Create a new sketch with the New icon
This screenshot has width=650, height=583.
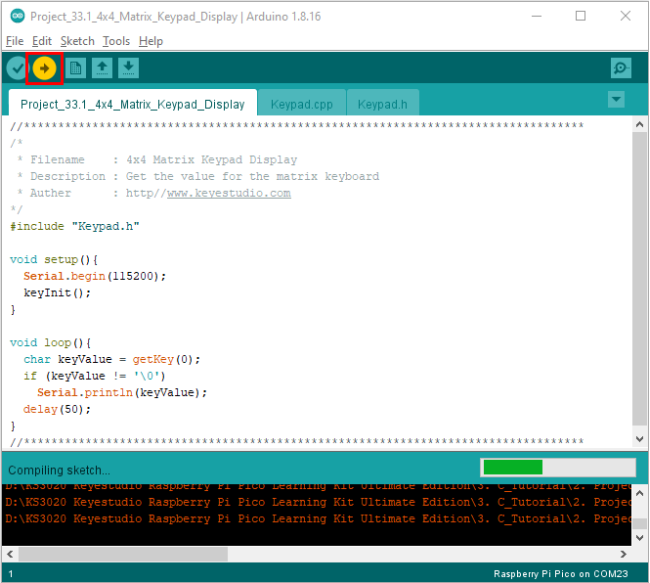[75, 68]
